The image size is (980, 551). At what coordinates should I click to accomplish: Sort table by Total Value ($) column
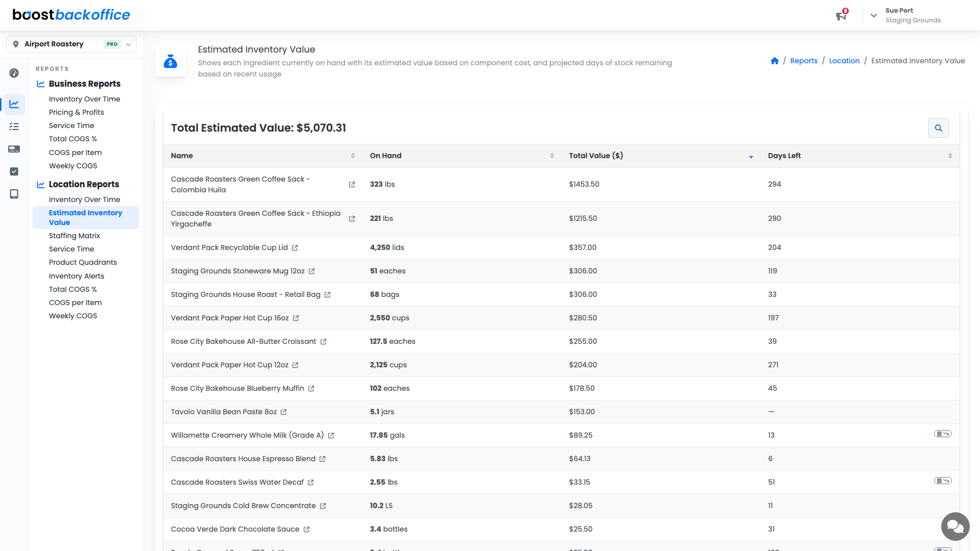(661, 156)
